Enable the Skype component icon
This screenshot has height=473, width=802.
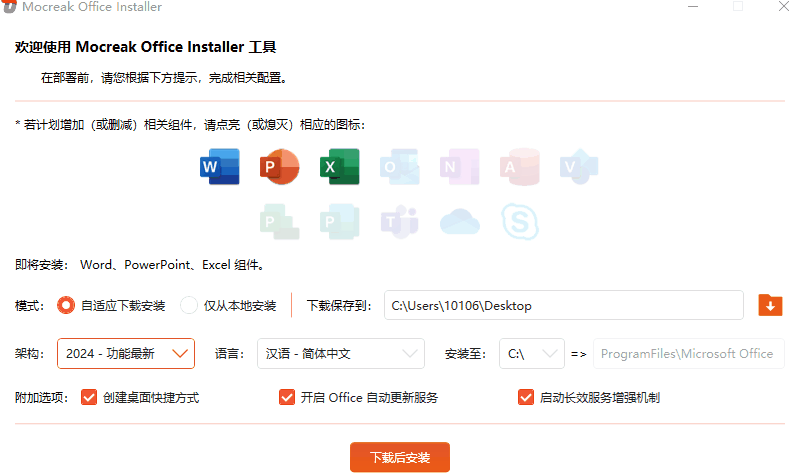[x=520, y=222]
